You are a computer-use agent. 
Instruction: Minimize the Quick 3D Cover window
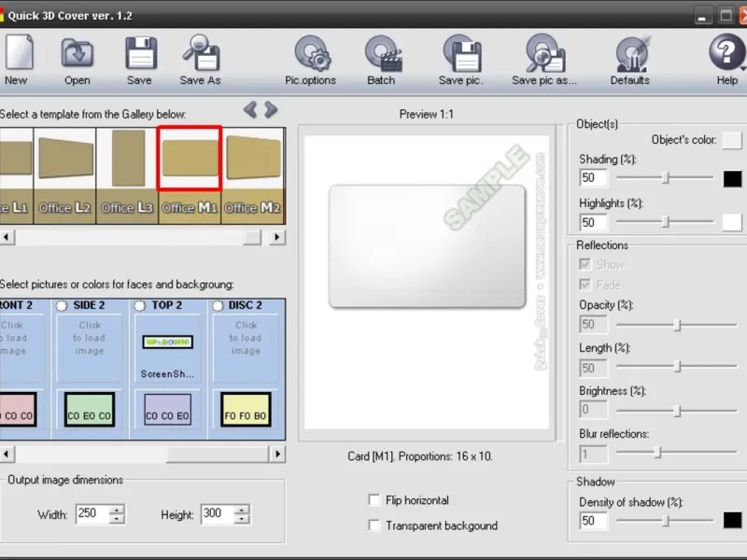(702, 16)
